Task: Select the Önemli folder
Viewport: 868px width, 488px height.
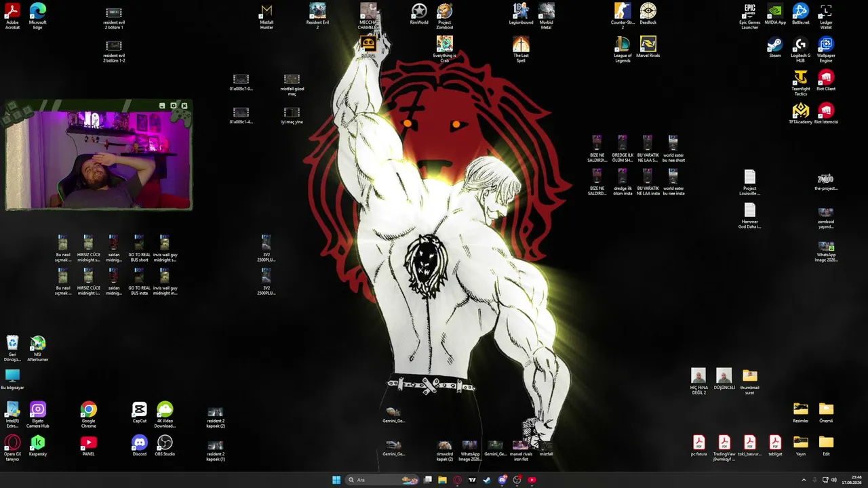Action: pyautogui.click(x=826, y=412)
